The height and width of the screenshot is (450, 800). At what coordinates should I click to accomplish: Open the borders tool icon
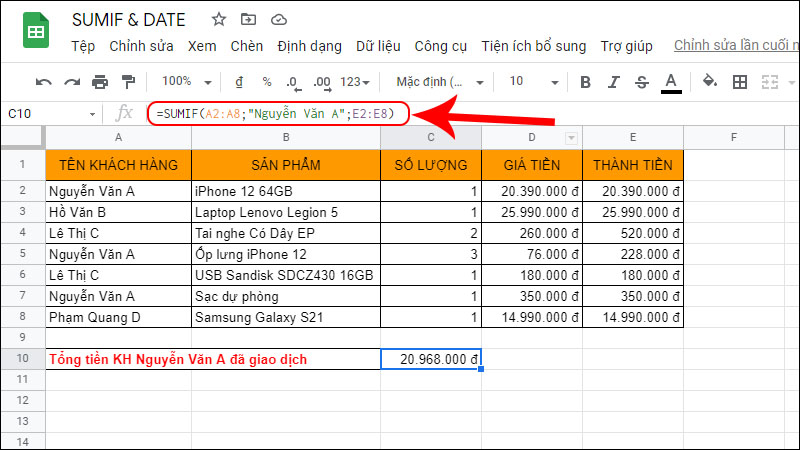pos(740,82)
